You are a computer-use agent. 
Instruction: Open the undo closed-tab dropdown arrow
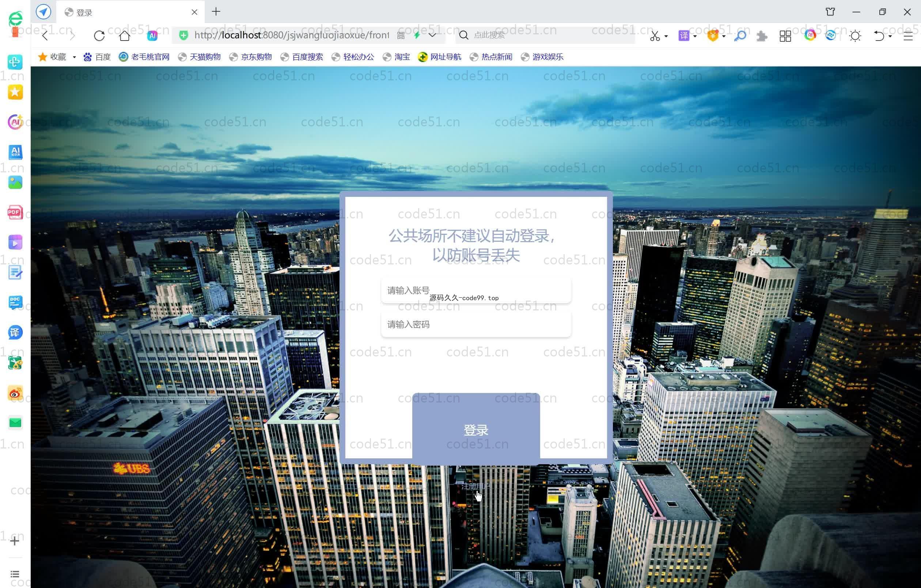point(890,36)
